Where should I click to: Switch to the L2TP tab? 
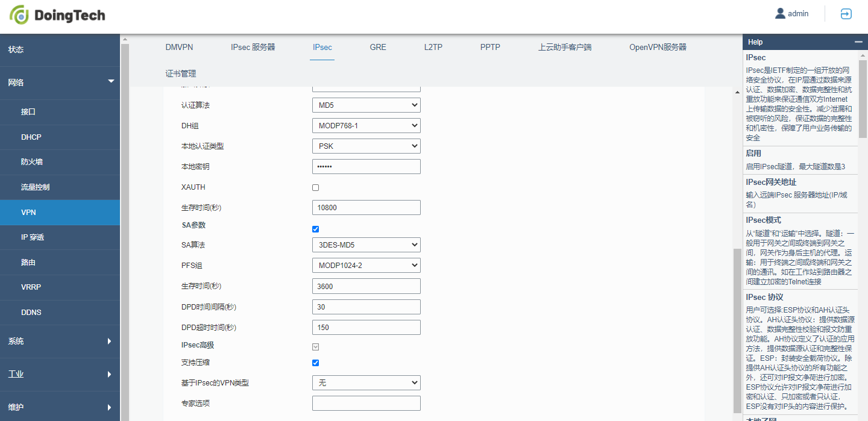click(433, 47)
